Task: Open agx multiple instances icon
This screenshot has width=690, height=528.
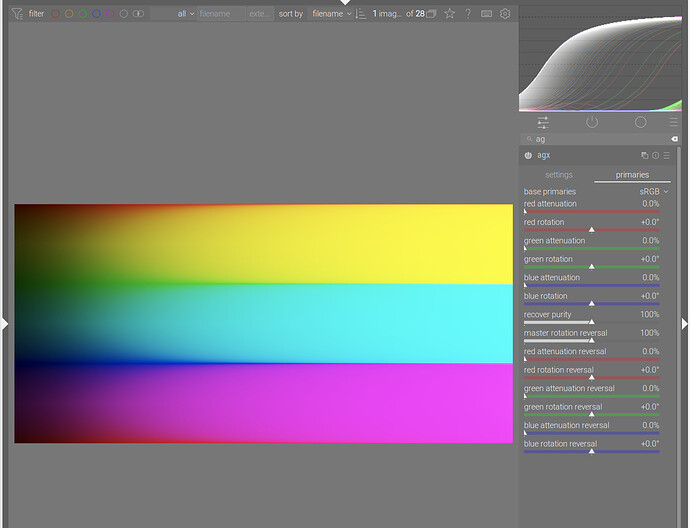Action: coord(645,155)
